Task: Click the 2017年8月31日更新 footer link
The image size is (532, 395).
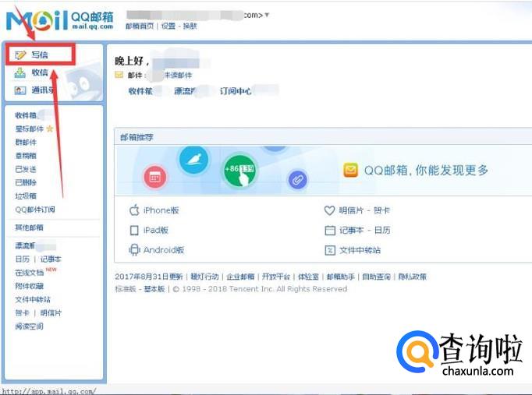Action: point(149,277)
